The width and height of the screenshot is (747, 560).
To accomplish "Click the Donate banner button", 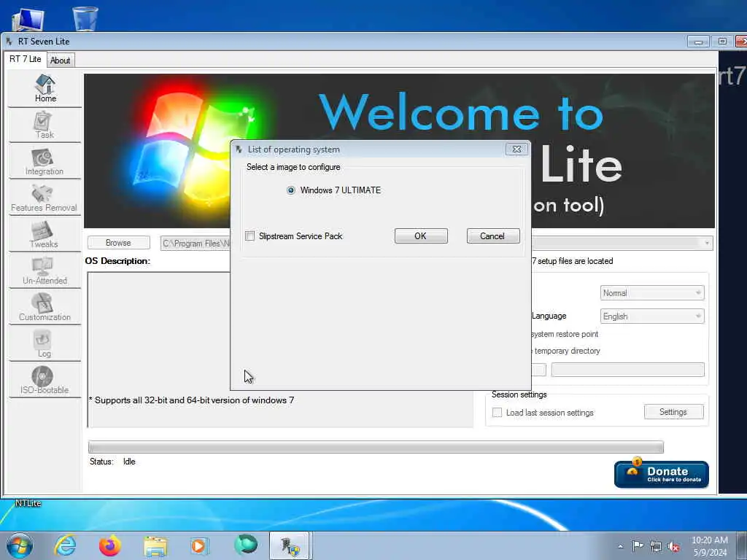I will [661, 474].
